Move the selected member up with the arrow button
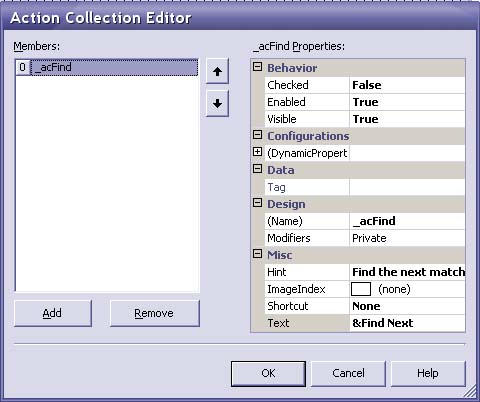The image size is (480, 402). (217, 71)
